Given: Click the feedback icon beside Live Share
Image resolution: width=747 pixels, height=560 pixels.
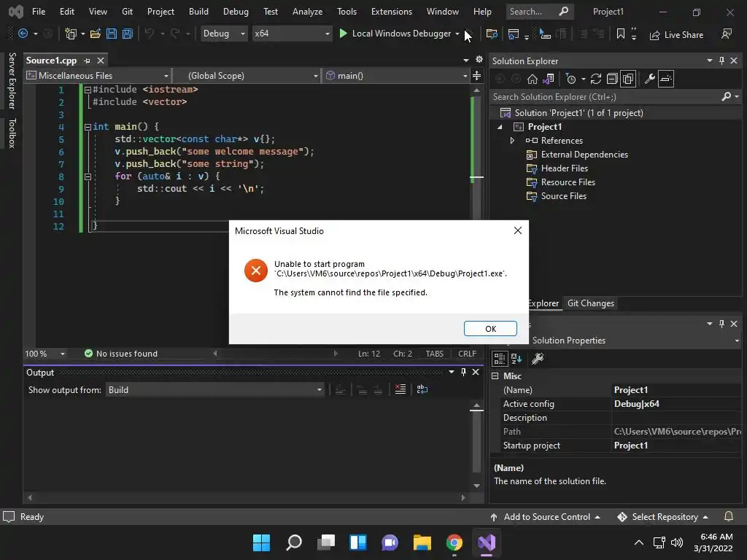Looking at the screenshot, I should click(x=726, y=34).
